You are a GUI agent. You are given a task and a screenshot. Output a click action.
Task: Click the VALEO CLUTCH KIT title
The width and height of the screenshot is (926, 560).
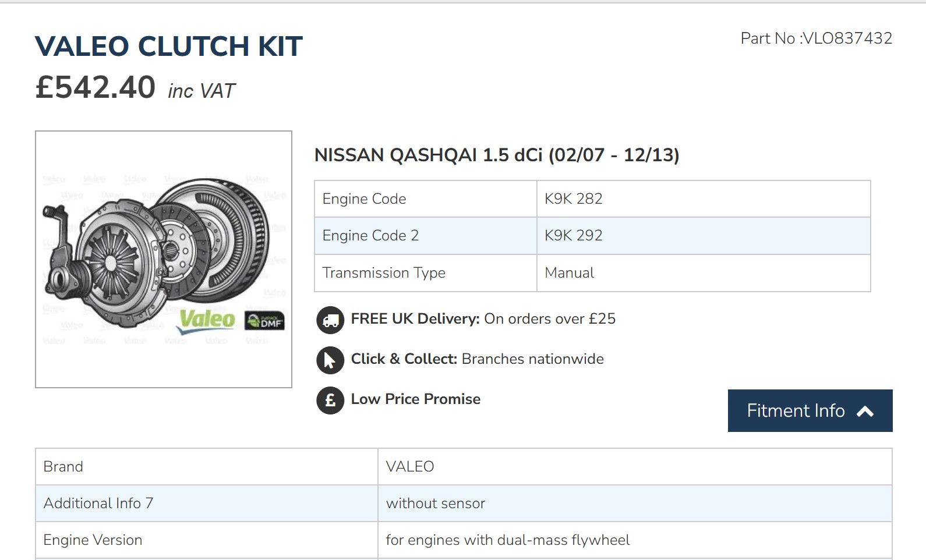169,47
